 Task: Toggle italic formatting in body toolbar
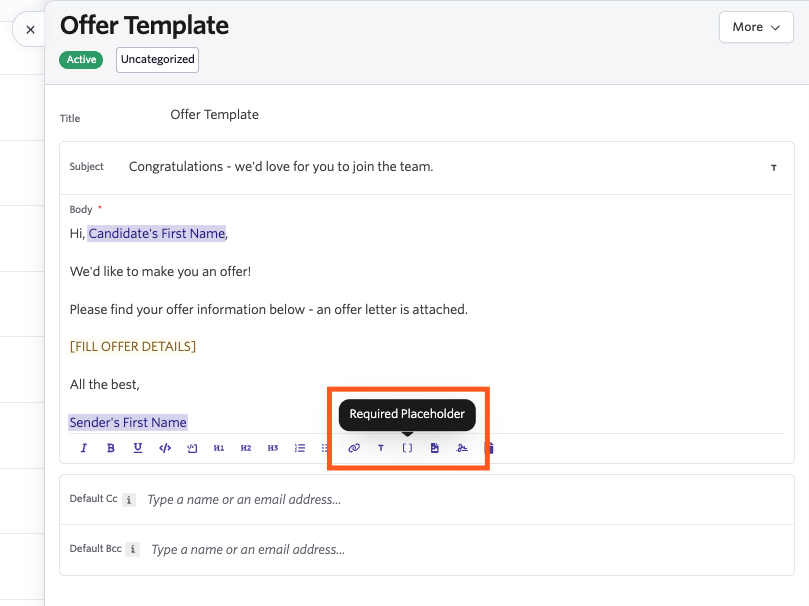tap(84, 448)
